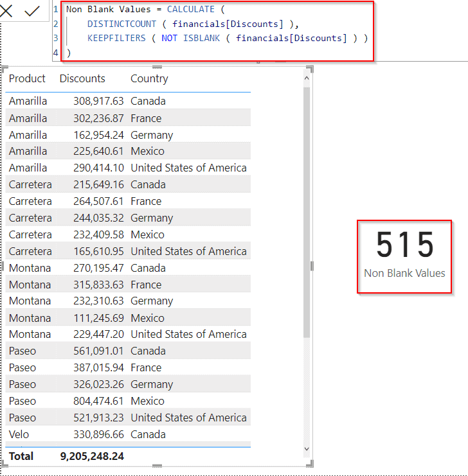
Task: Cancel the formula with the X icon
Action: (6, 11)
